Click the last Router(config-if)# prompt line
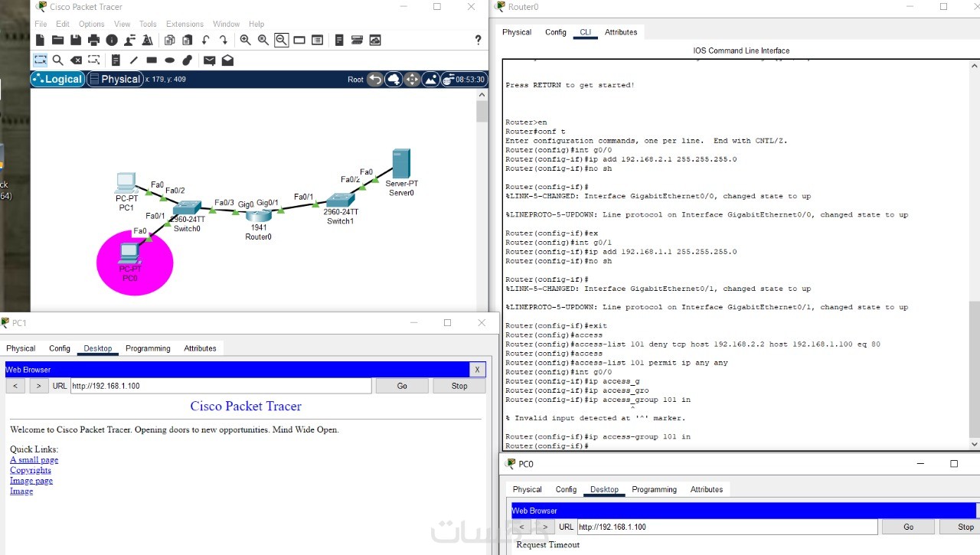The height and width of the screenshot is (555, 980). 547,446
